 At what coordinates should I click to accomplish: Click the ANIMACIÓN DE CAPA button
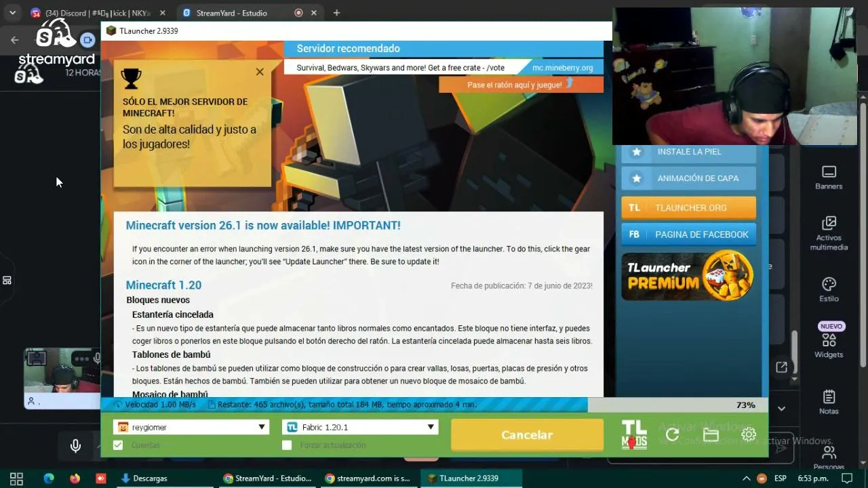coord(688,178)
